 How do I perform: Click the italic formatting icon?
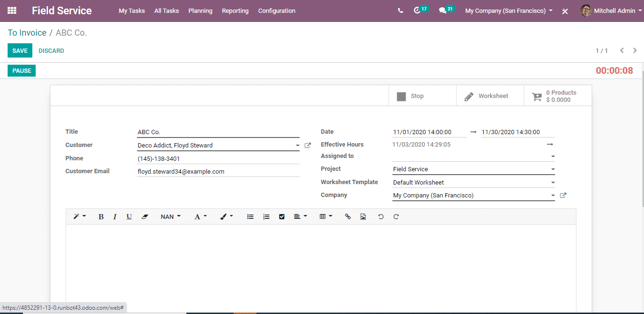click(x=115, y=216)
